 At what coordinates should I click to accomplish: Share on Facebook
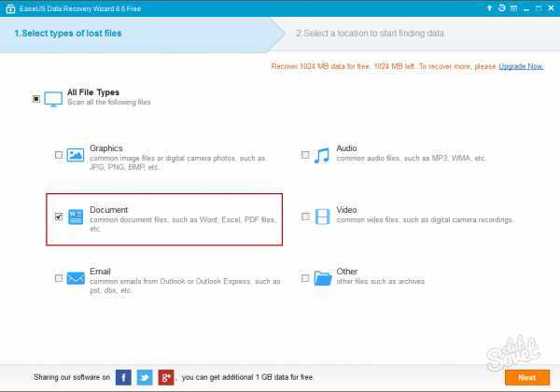click(123, 377)
